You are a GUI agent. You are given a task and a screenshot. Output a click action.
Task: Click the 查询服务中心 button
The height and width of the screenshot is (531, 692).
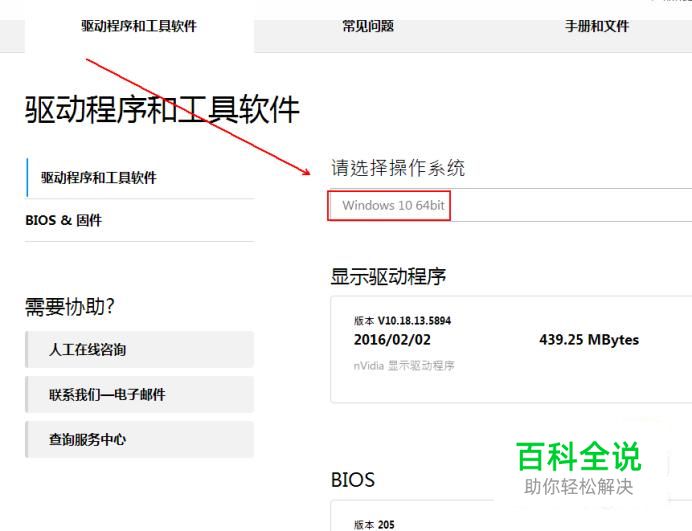[x=139, y=440]
